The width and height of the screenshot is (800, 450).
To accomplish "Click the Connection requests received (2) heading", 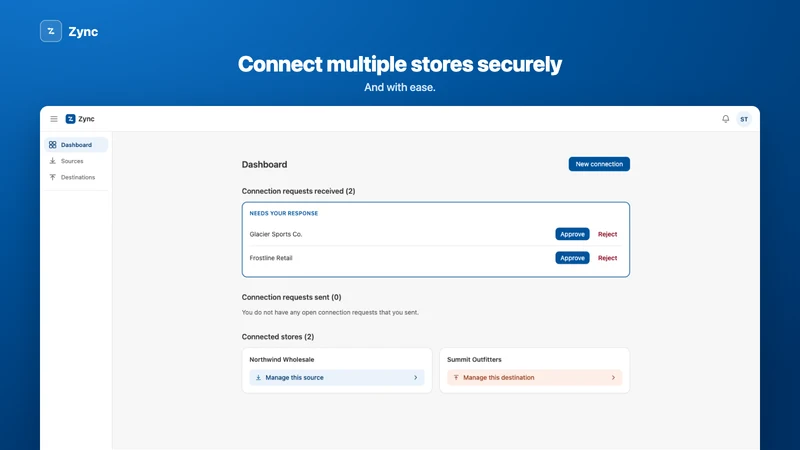I will pyautogui.click(x=298, y=191).
